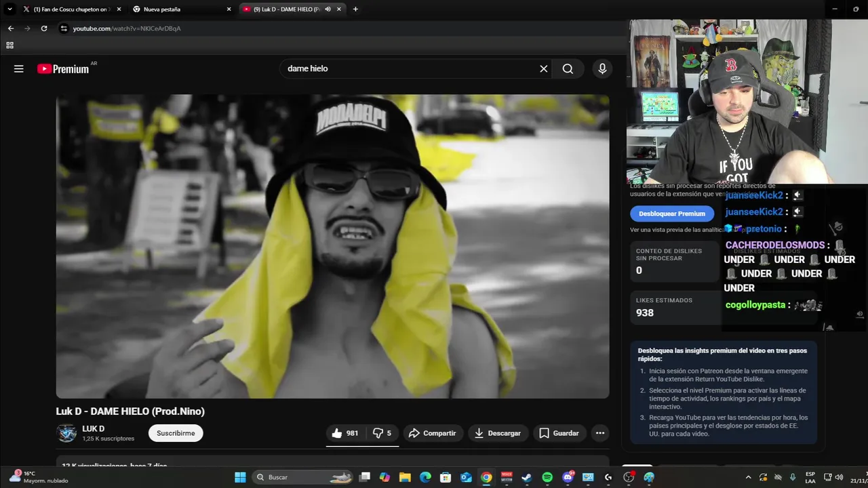This screenshot has width=868, height=488.
Task: Go back with browser back arrow
Action: (10, 28)
